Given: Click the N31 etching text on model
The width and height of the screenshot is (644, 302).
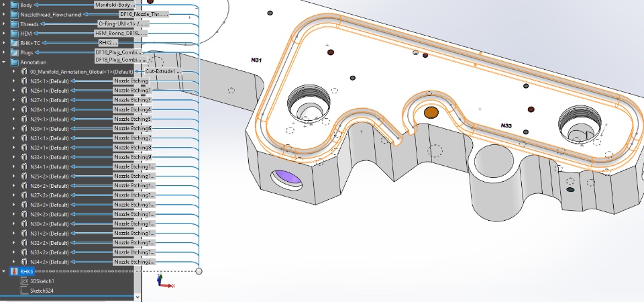Looking at the screenshot, I should click(x=256, y=60).
